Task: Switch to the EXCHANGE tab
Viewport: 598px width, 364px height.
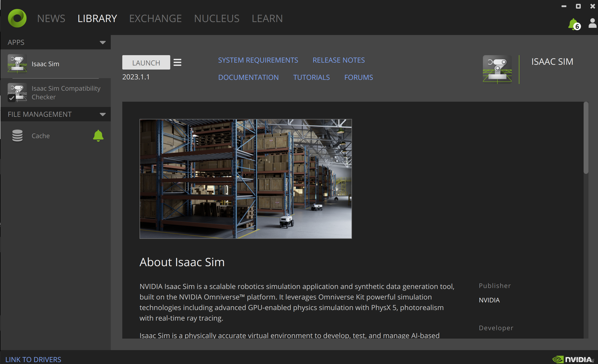Action: click(x=155, y=18)
